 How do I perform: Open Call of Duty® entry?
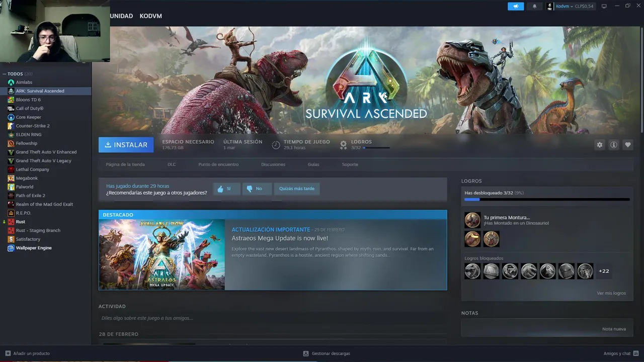30,109
